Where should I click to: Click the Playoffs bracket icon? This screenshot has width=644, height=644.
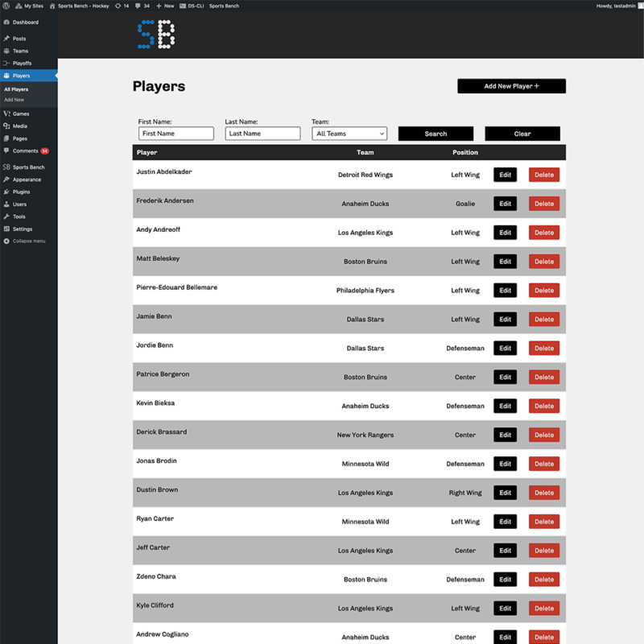point(6,64)
